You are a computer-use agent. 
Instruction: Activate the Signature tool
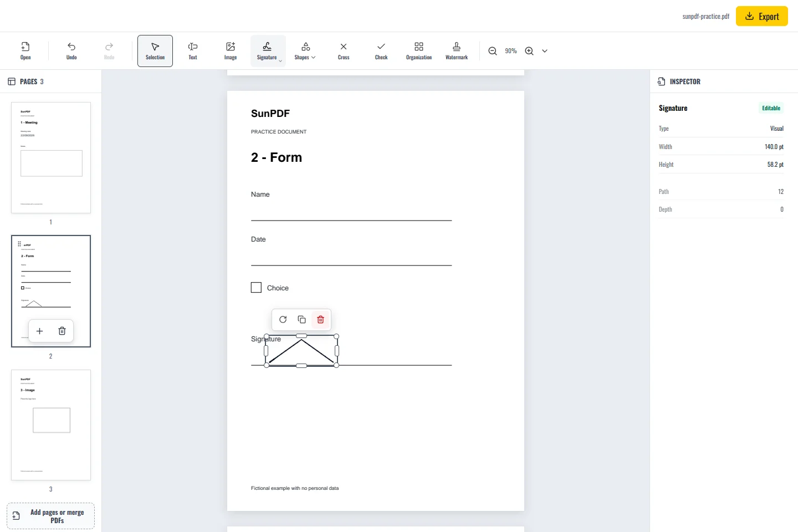(x=267, y=51)
